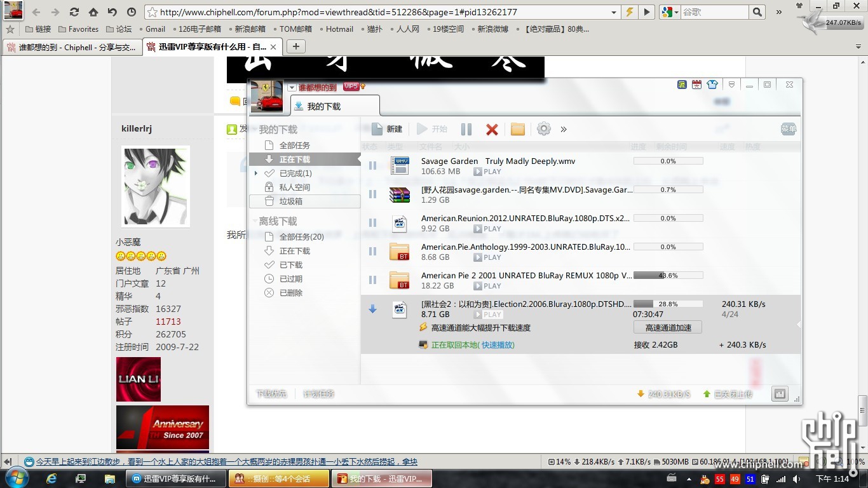The height and width of the screenshot is (488, 868).
Task: Click the 计划任务 status bar item
Action: pos(319,394)
